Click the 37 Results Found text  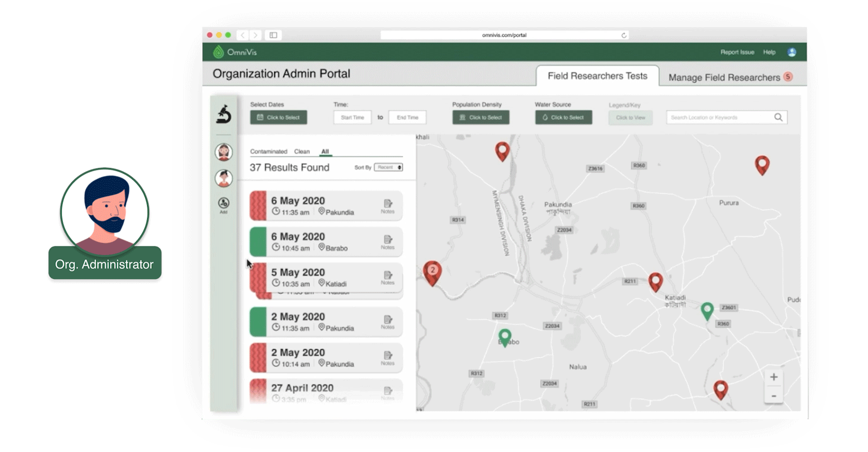pyautogui.click(x=289, y=167)
